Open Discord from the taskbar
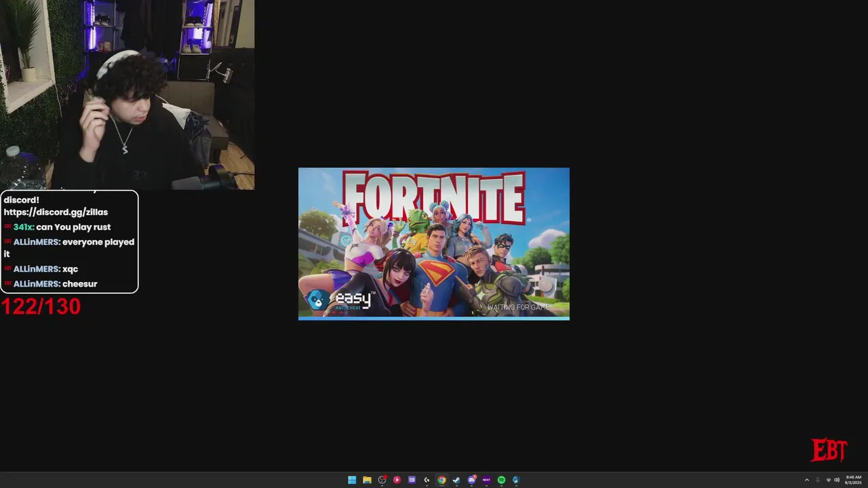 pos(471,480)
